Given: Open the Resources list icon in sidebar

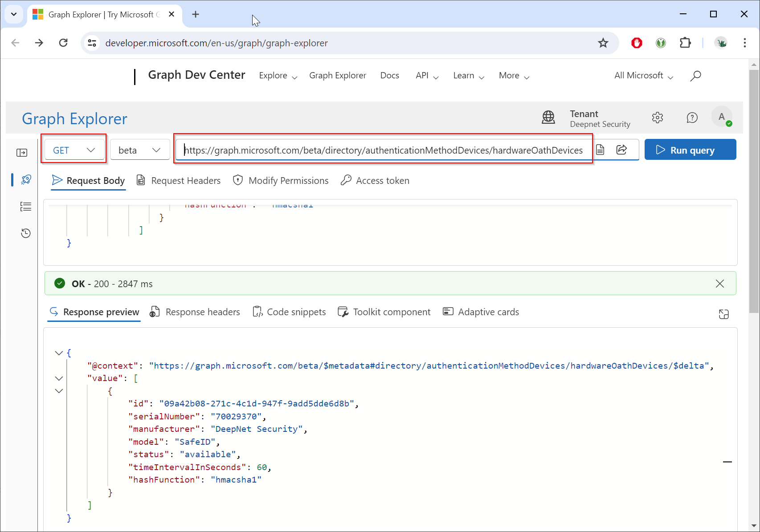Looking at the screenshot, I should click(26, 207).
